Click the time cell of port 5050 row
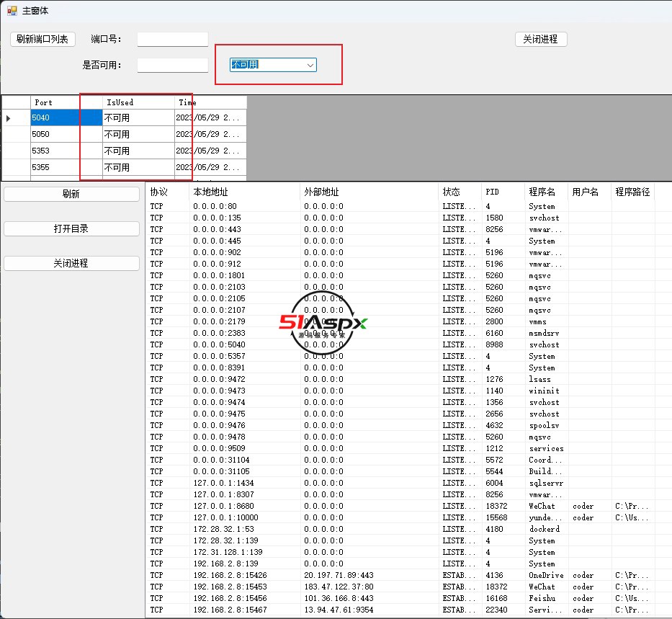 click(210, 134)
